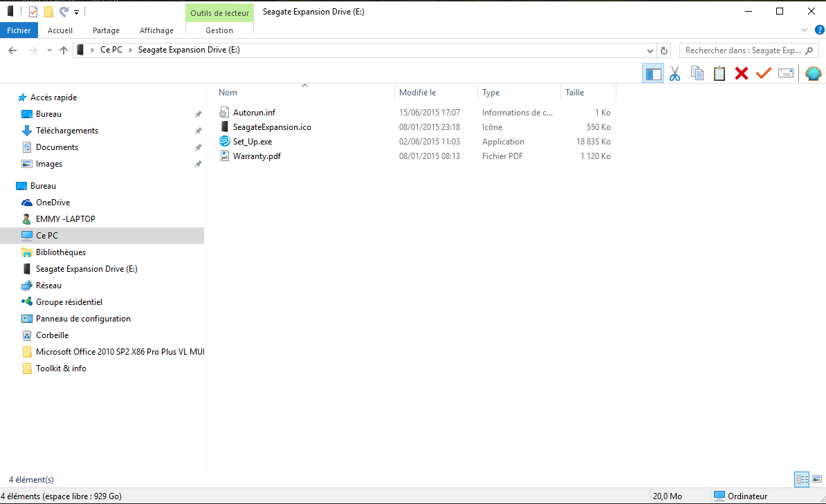Switch to the Affichage tab

click(x=156, y=30)
